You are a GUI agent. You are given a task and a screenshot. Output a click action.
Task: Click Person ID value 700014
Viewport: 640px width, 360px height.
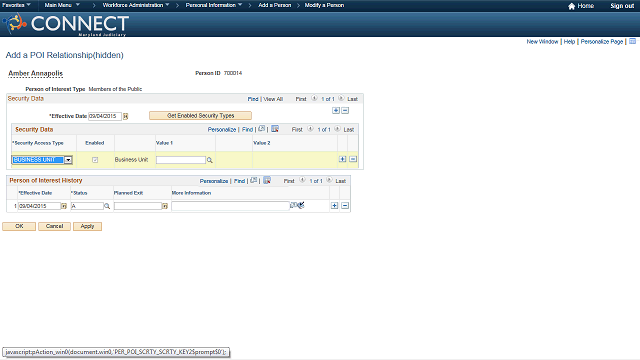(233, 73)
